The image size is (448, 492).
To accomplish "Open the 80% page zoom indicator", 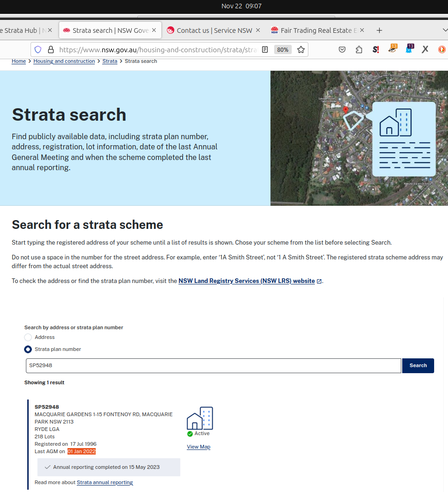I will pyautogui.click(x=282, y=49).
